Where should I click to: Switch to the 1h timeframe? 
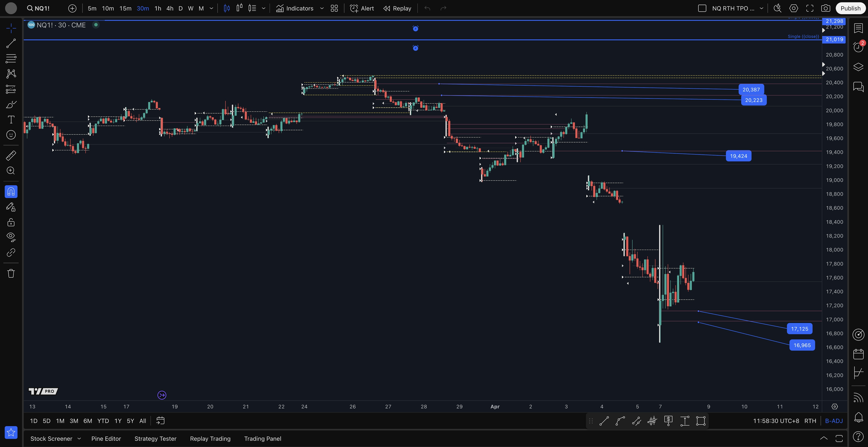158,8
